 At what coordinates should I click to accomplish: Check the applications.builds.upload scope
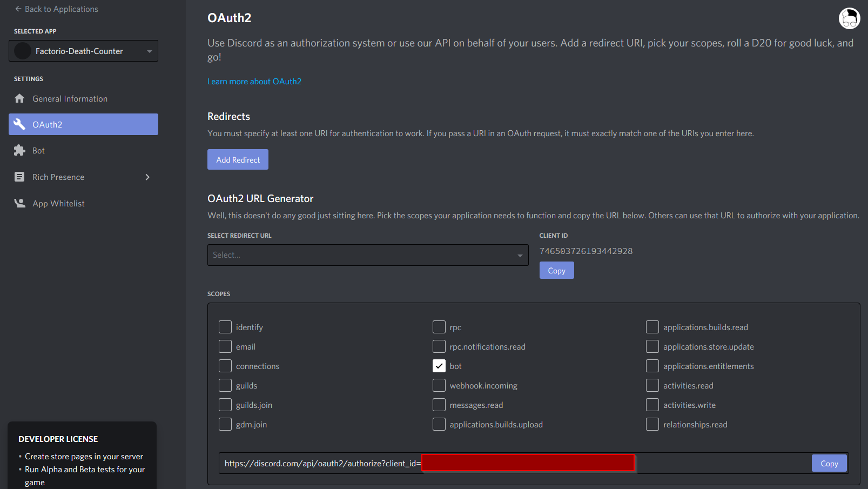tap(439, 424)
